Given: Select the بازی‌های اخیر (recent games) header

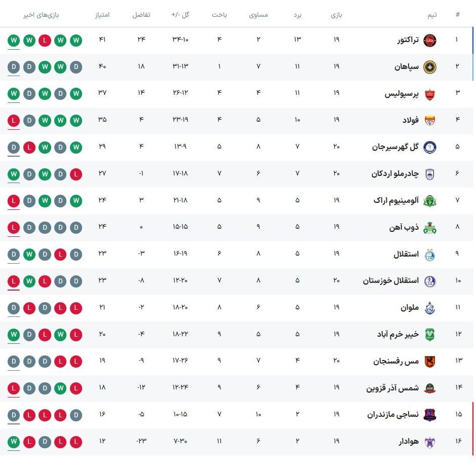Looking at the screenshot, I should 41,15.
